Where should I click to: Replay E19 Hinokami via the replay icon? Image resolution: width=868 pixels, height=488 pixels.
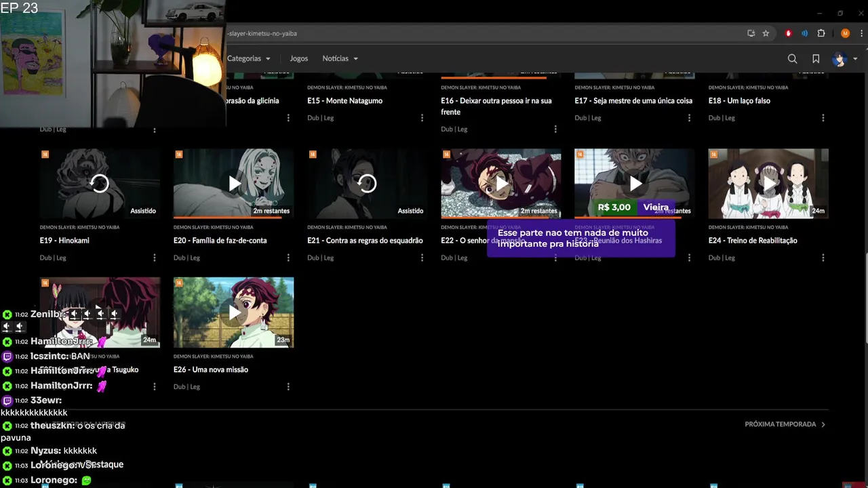pos(100,184)
